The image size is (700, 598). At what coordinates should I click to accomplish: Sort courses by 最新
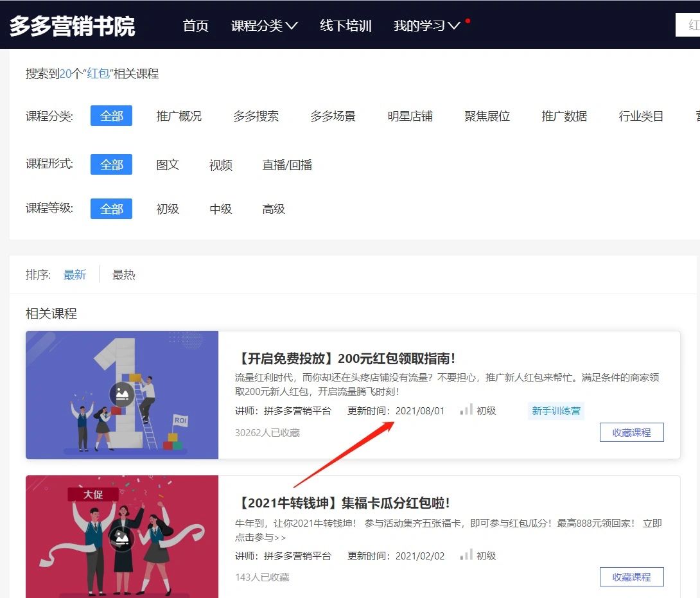74,275
